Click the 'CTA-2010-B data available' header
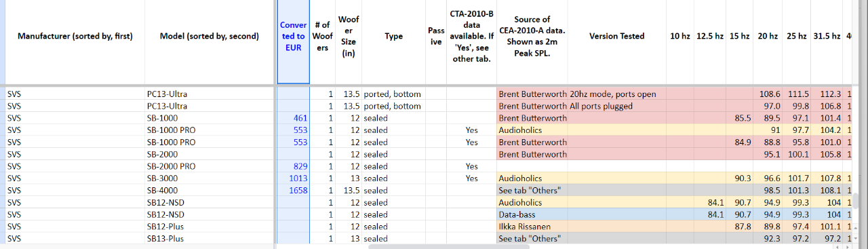868x249 pixels. [x=472, y=36]
